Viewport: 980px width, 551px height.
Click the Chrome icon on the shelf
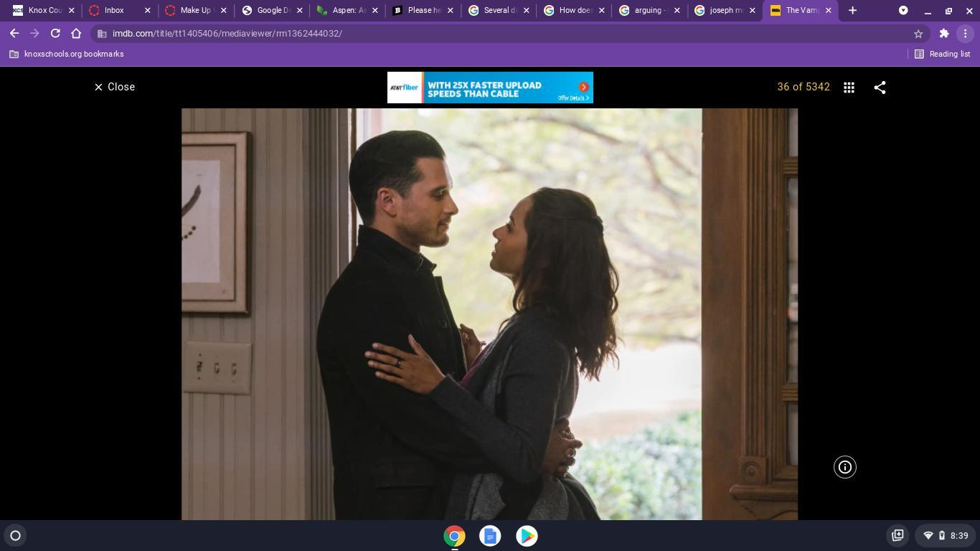pyautogui.click(x=454, y=536)
